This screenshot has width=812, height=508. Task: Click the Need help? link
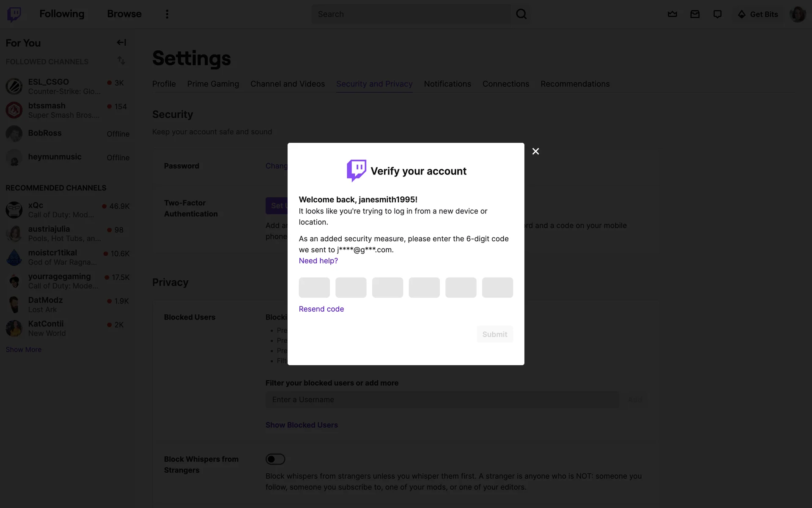pos(318,261)
